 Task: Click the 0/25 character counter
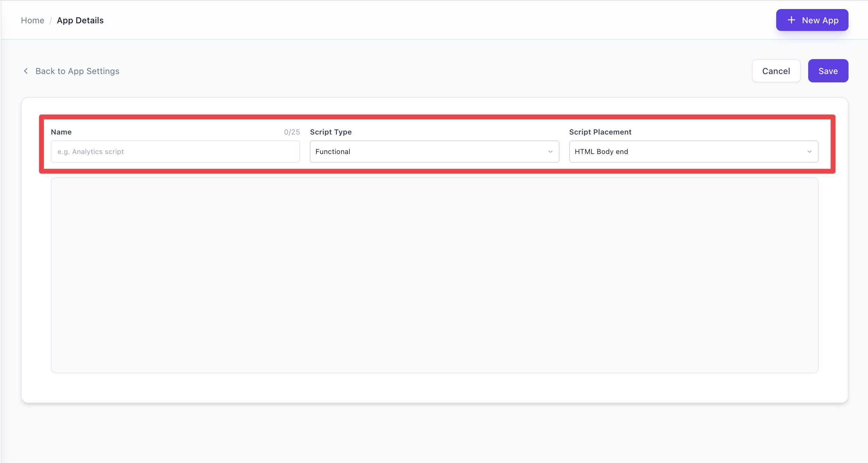[x=291, y=132]
